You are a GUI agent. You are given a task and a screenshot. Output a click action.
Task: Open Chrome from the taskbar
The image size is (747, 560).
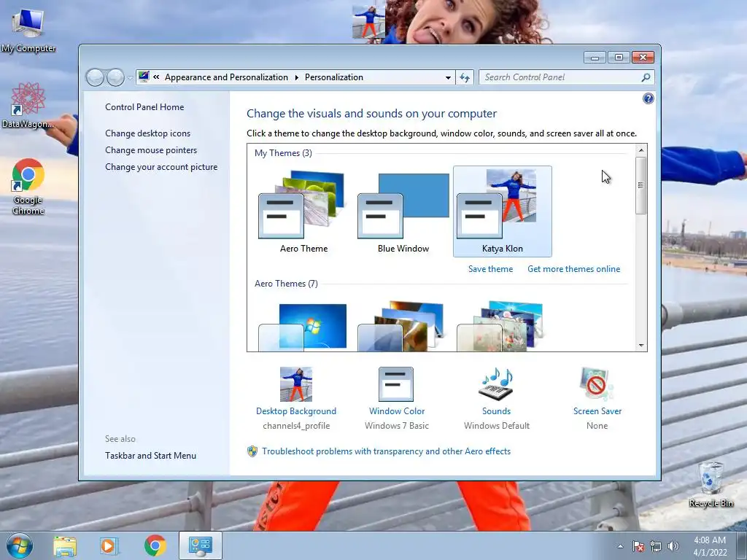(155, 545)
